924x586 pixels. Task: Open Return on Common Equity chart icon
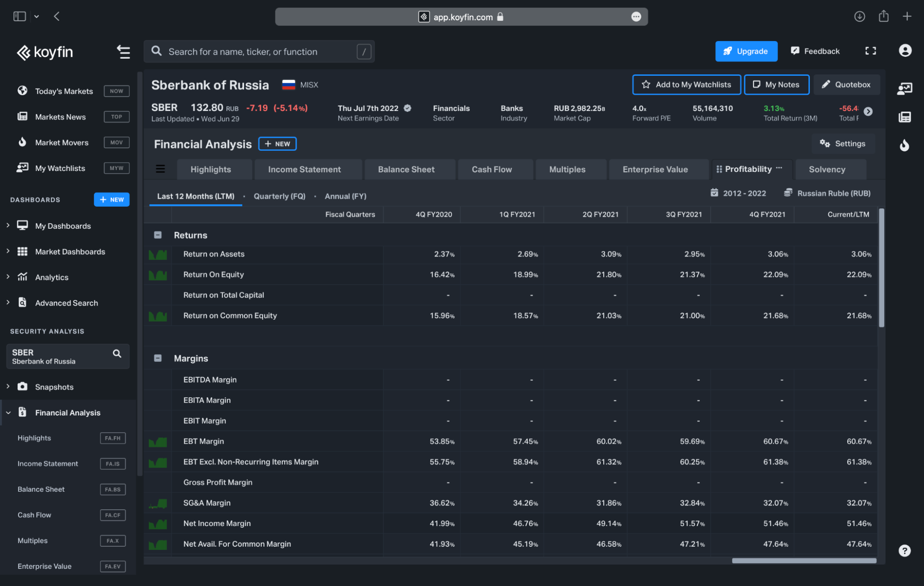[x=158, y=316]
